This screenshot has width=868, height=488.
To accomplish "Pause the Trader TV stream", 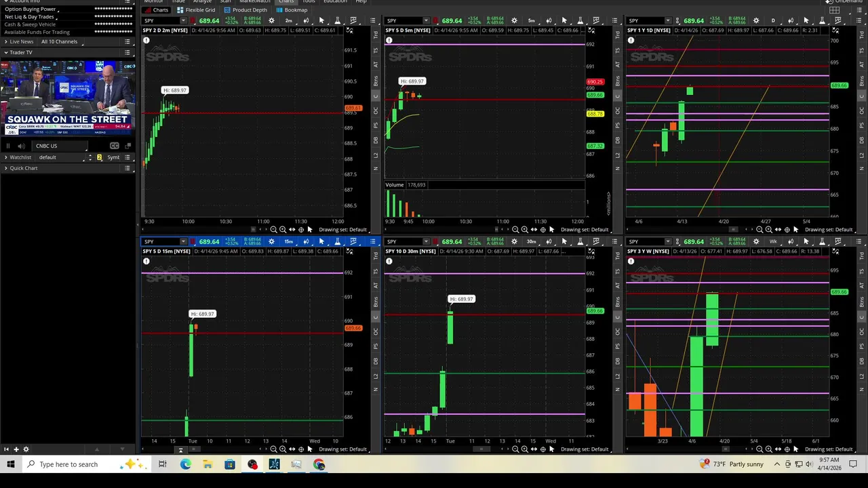I will coord(8,146).
